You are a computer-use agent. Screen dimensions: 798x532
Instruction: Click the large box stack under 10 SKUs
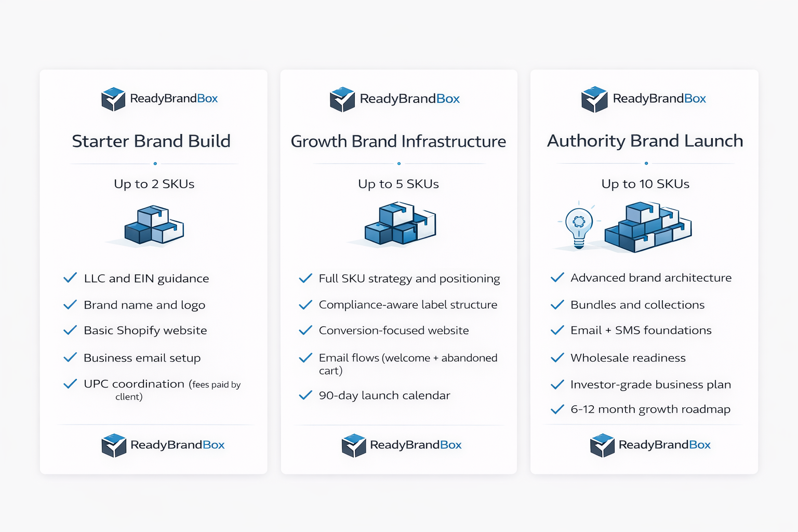648,227
